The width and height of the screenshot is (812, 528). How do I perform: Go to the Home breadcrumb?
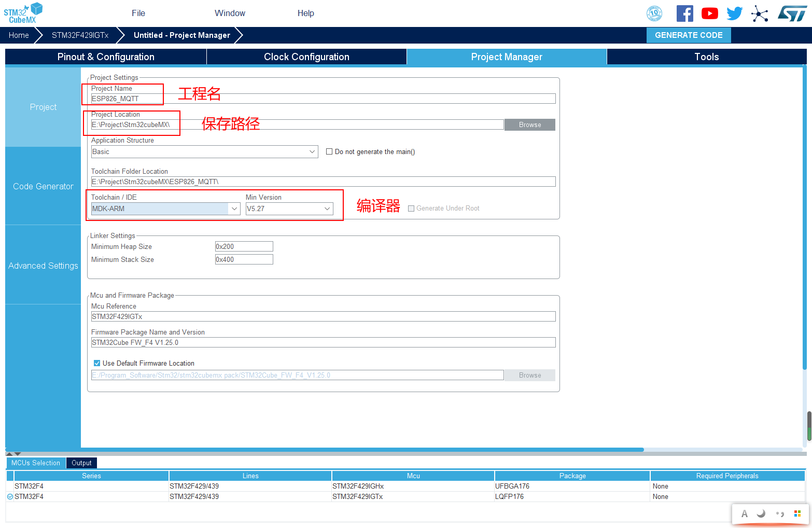point(19,35)
